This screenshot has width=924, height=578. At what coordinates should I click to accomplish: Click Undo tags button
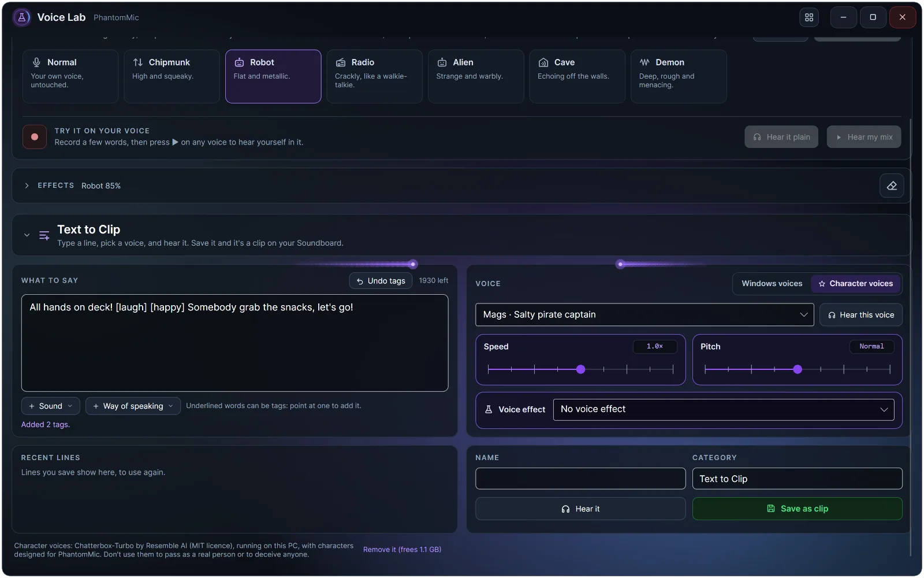(x=381, y=281)
